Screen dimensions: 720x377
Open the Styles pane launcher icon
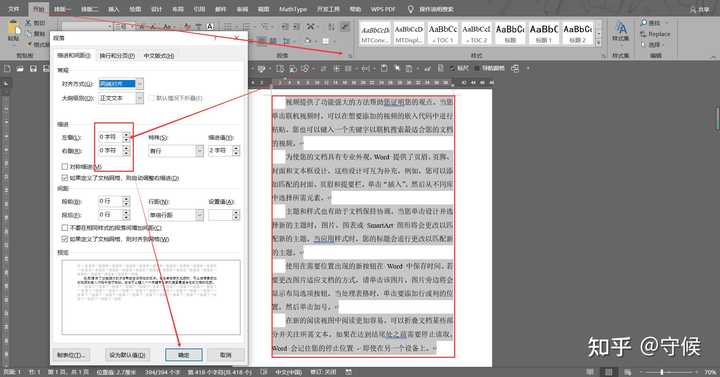(603, 56)
